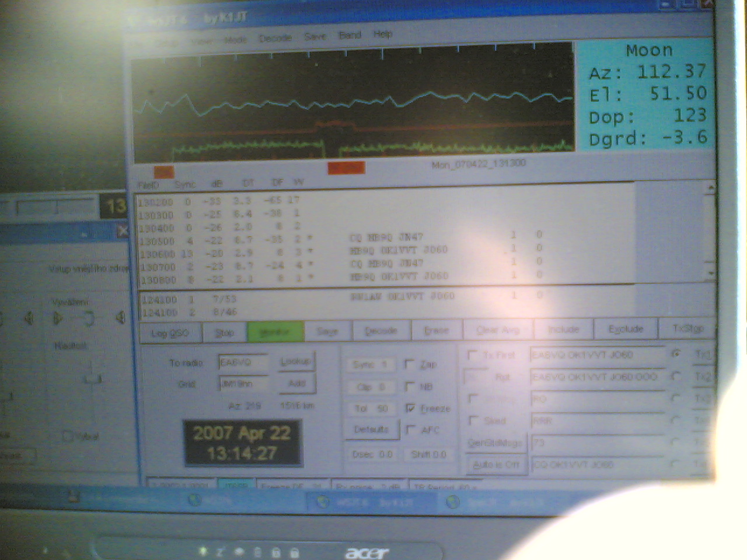Click the EA6VQ OK1VVT JO60 message field
The height and width of the screenshot is (560, 747).
[598, 355]
